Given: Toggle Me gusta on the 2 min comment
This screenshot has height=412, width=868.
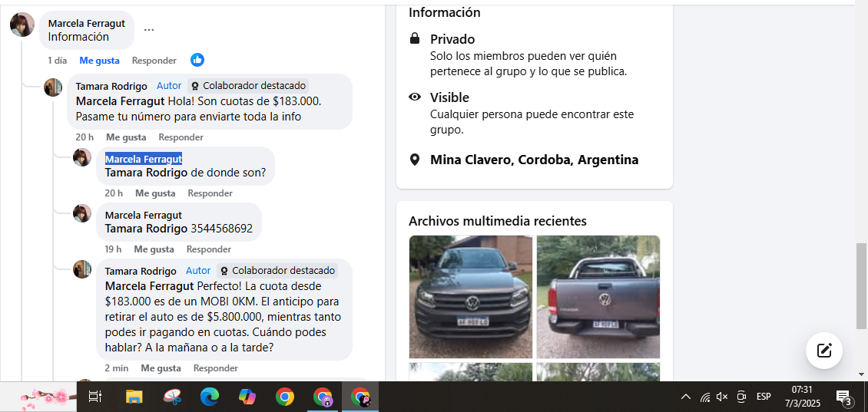Looking at the screenshot, I should tap(161, 368).
